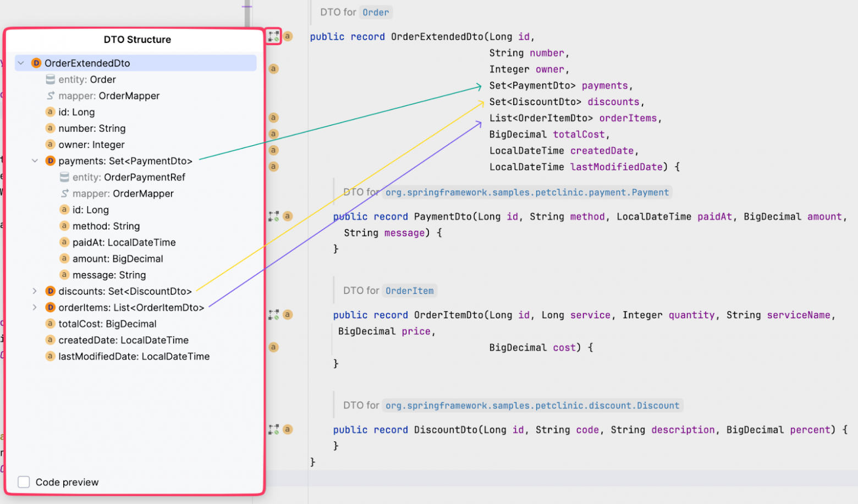Click the DTO gutter icon beside OrderItemDto record
The height and width of the screenshot is (504, 858).
coord(273,315)
